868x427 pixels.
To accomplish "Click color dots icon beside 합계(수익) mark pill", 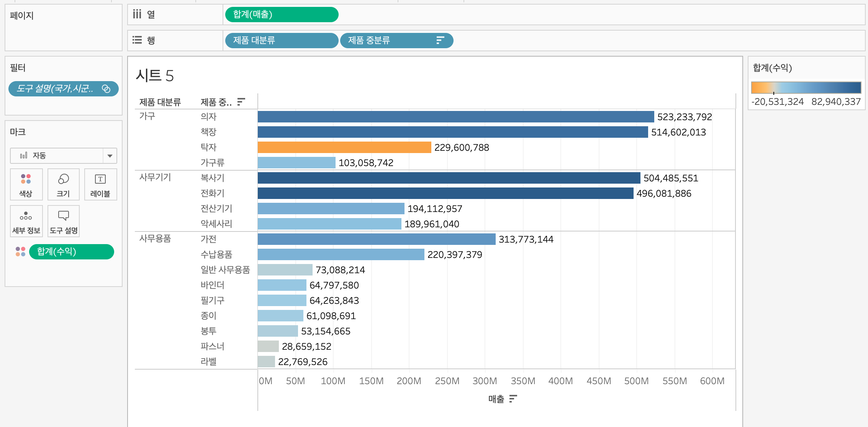I will click(20, 251).
